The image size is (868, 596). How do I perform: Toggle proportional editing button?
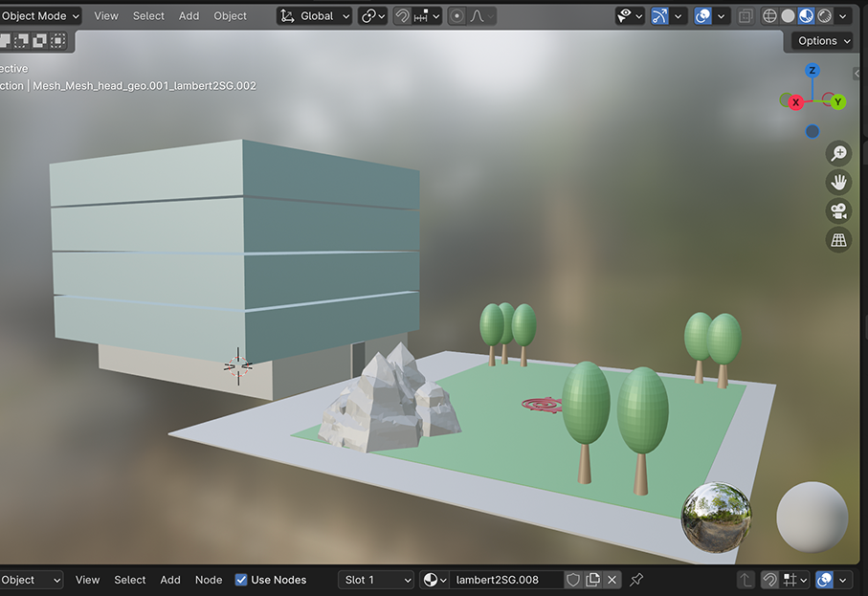tap(456, 16)
